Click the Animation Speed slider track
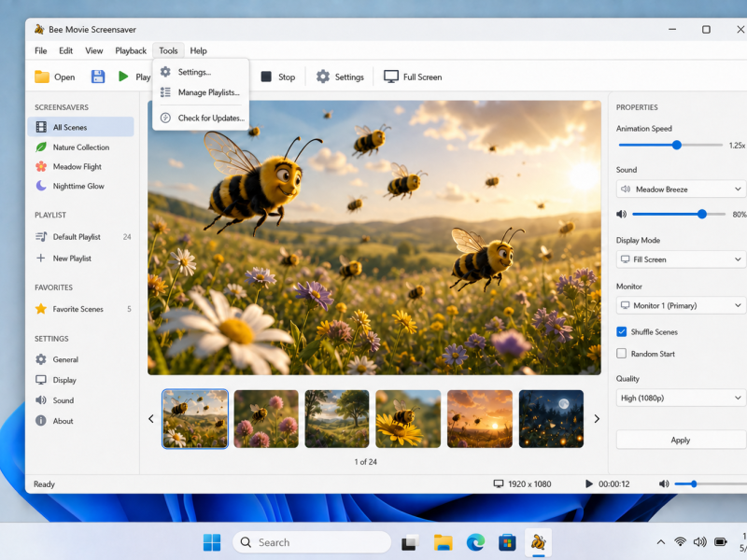 click(669, 146)
